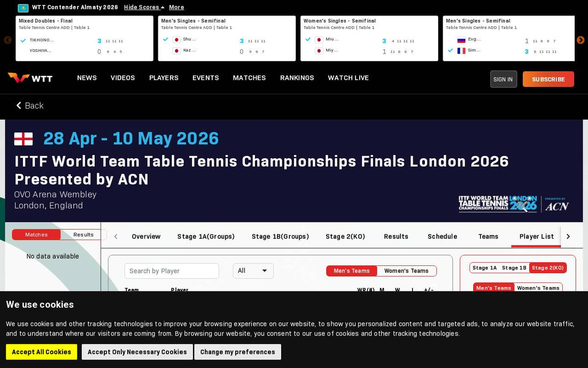Viewport: 588px width, 368px height.
Task: Accept All Cookies
Action: 41,352
